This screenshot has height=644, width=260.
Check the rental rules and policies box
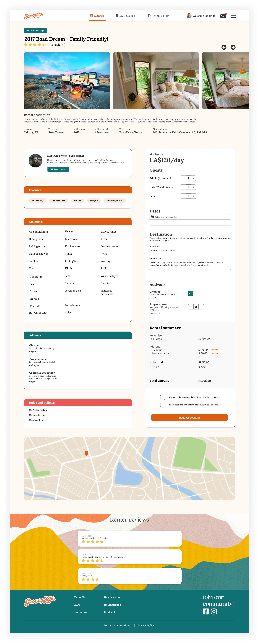(x=163, y=405)
